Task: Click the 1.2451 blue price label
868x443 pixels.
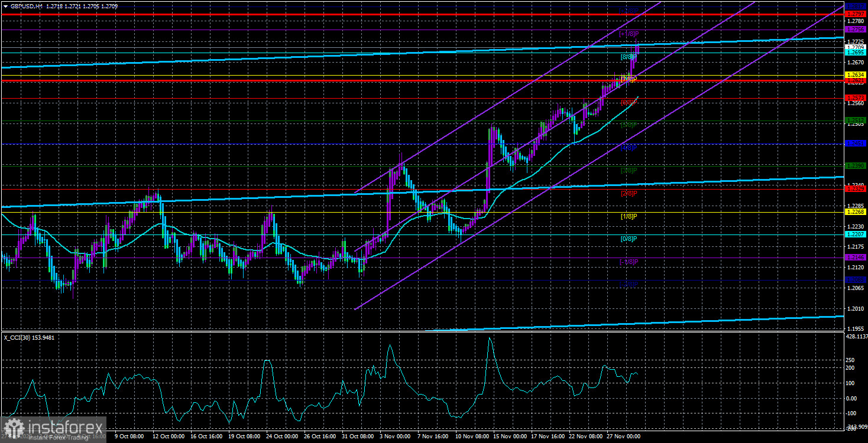Action: tap(856, 143)
